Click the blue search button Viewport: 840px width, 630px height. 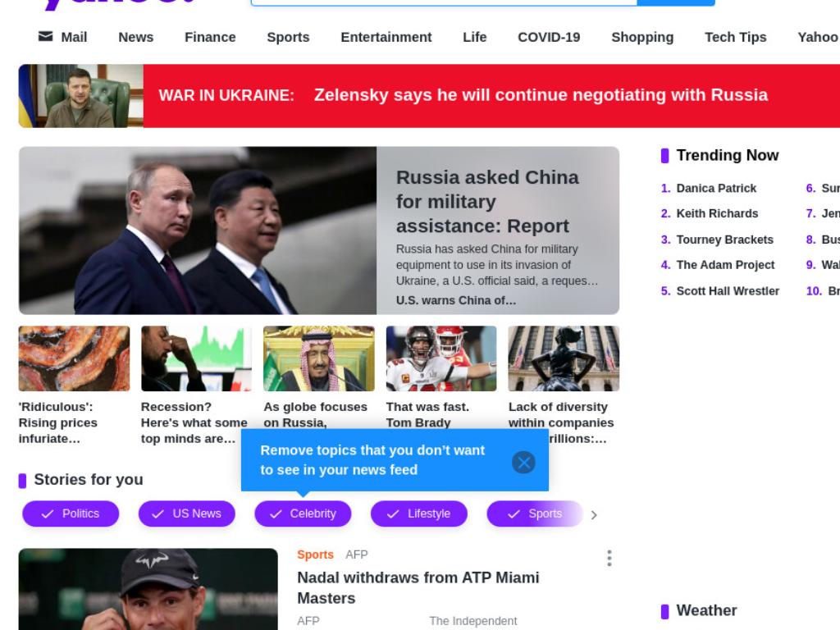click(676, 2)
